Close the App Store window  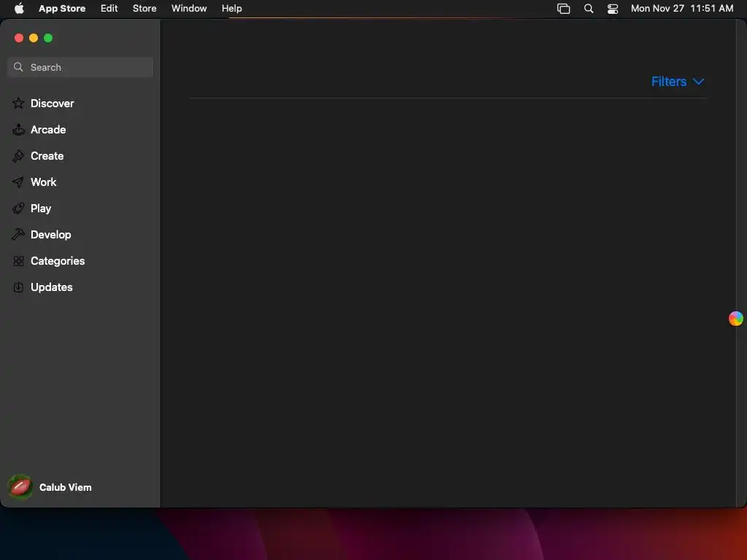19,38
